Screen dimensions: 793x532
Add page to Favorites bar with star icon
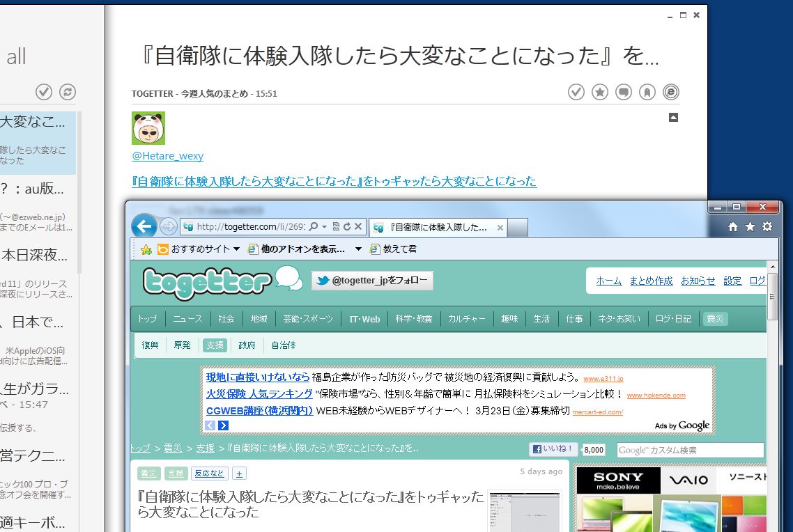146,249
